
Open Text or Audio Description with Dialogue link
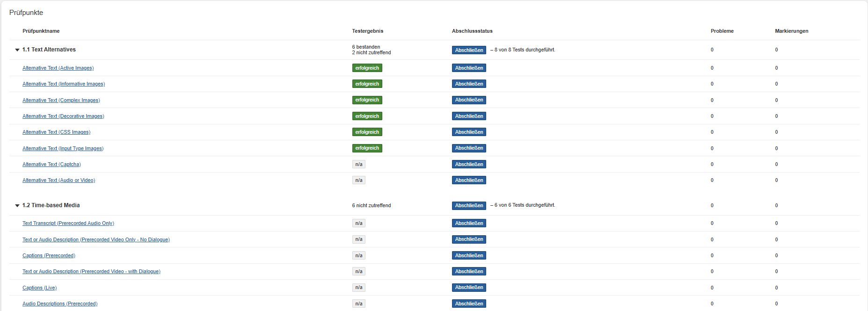(x=91, y=272)
